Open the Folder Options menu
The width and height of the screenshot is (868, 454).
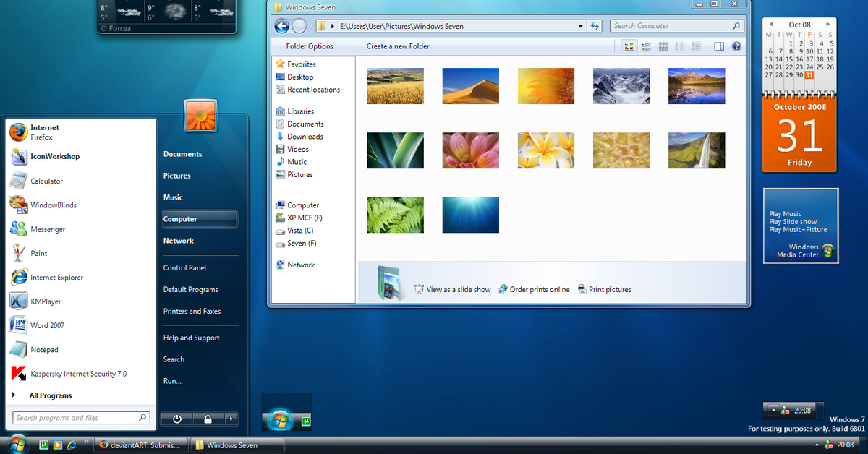tap(311, 46)
